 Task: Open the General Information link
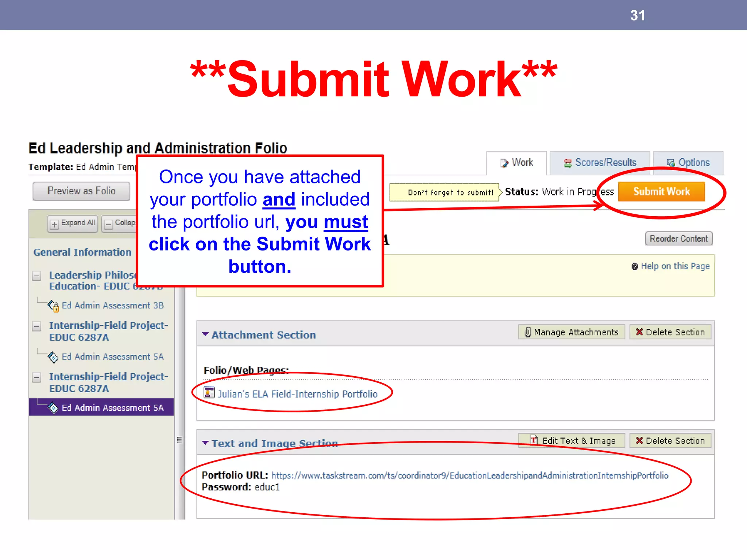[82, 252]
